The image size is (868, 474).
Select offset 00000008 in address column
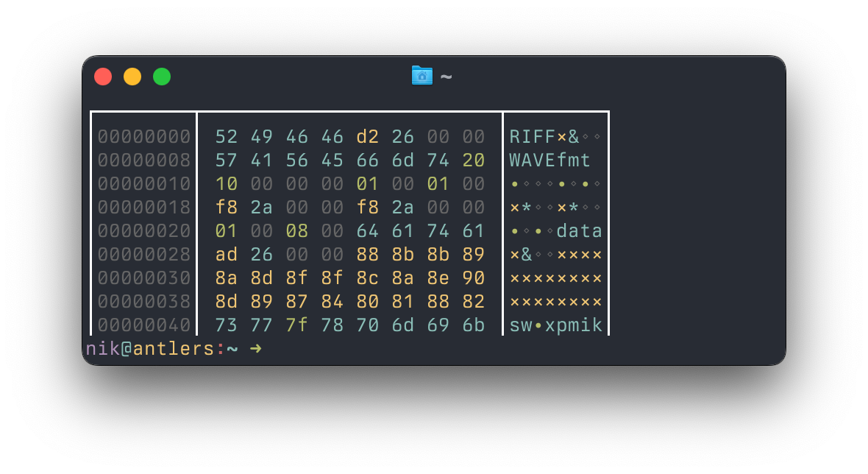coord(144,160)
